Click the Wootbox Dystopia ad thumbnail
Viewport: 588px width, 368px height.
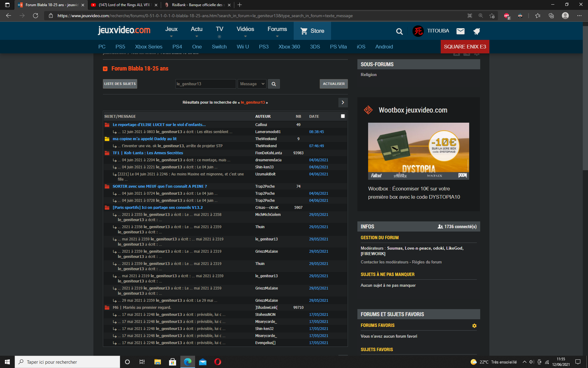click(x=418, y=151)
